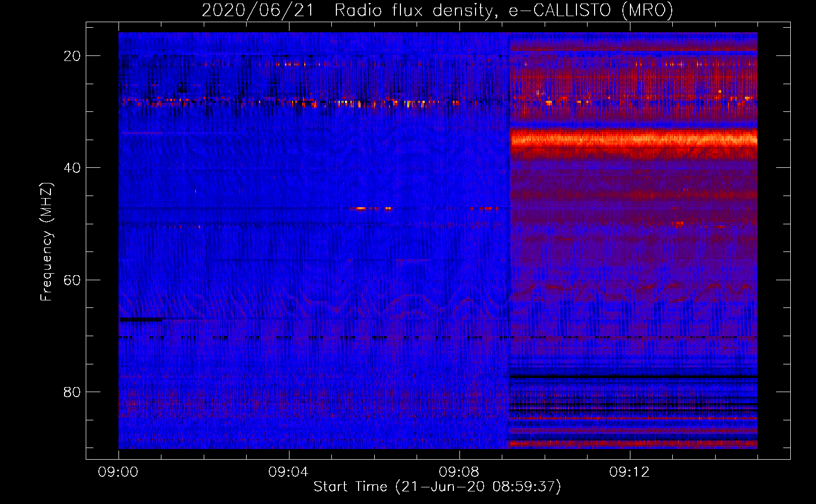
Task: Click the 09:08 time tick label
Action: click(459, 472)
